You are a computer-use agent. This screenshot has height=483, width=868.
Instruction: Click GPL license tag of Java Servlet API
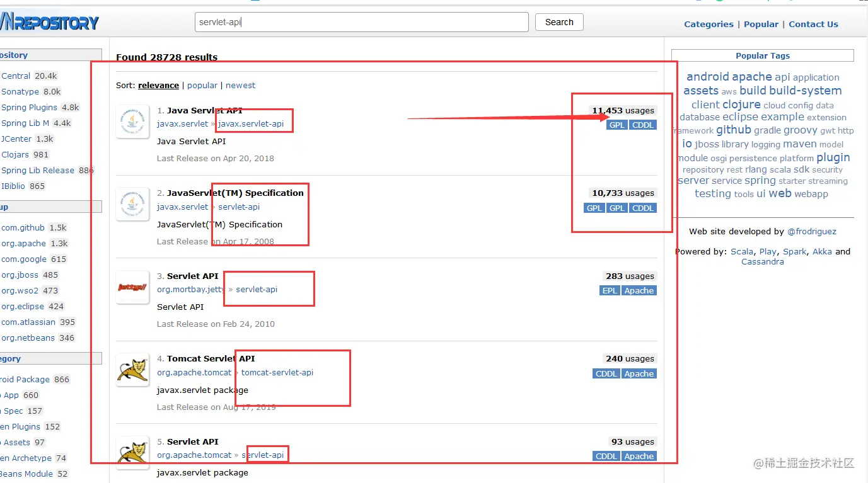coord(617,125)
